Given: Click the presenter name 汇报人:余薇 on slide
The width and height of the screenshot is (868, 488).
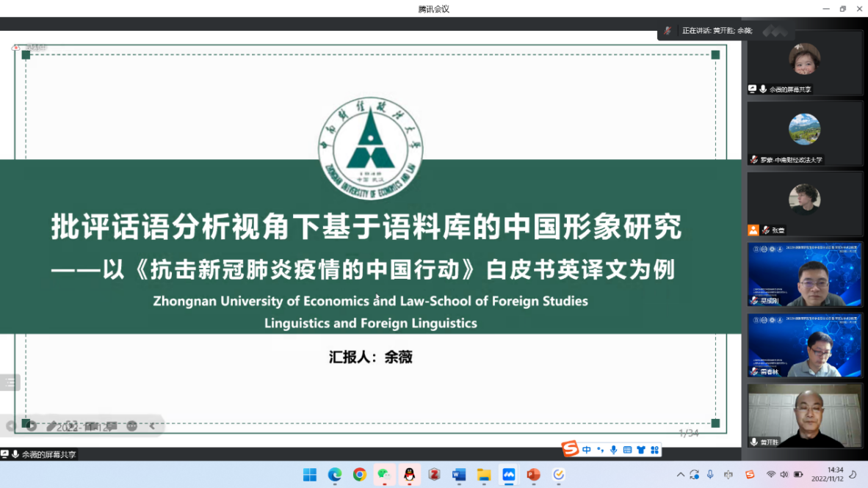Looking at the screenshot, I should [x=370, y=357].
